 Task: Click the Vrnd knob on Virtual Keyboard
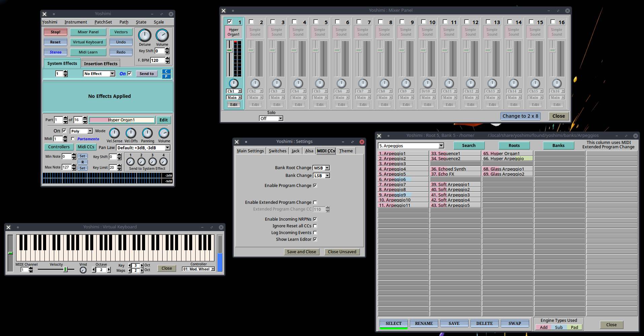(83, 270)
